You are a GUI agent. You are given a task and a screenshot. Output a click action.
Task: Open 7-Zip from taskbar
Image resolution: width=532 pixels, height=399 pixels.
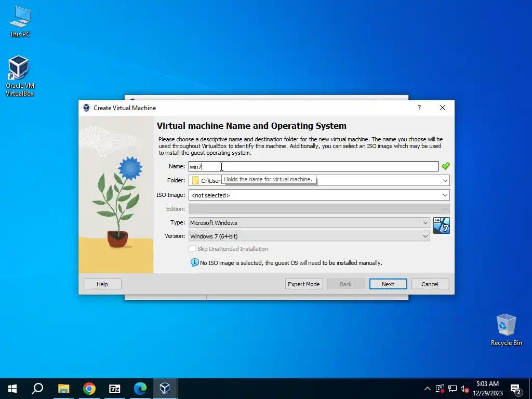pos(115,389)
